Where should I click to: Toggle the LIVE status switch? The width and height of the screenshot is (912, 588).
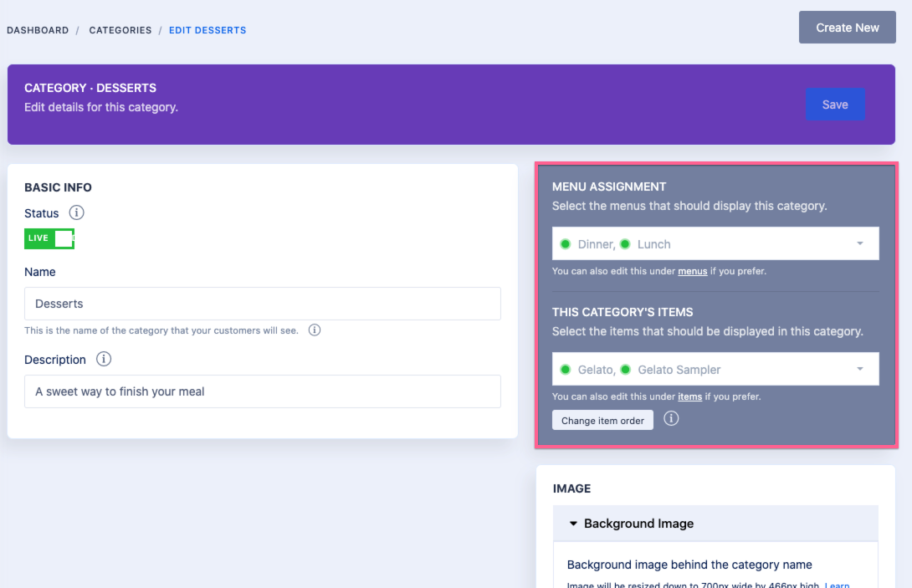49,238
